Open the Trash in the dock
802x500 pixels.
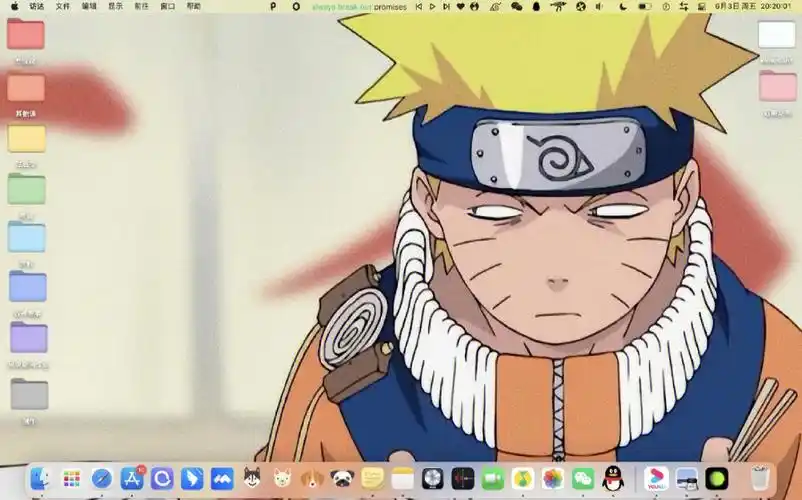click(761, 478)
